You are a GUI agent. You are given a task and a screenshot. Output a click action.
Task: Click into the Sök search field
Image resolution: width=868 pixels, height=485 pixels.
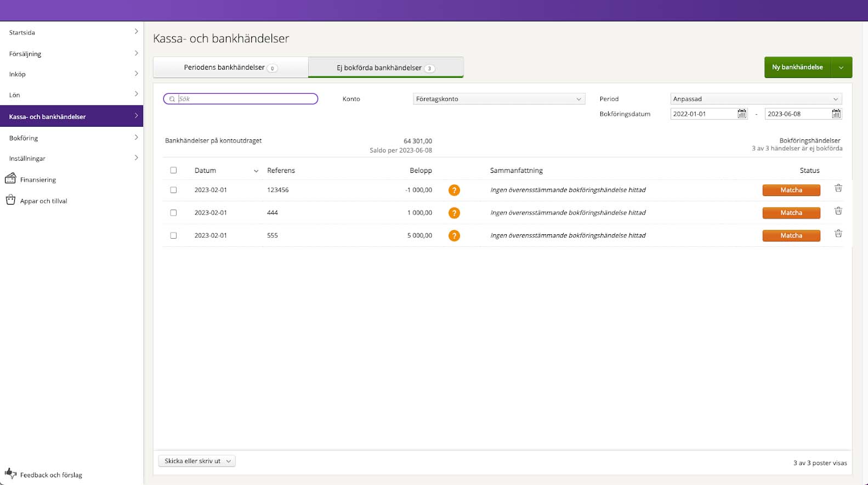241,99
